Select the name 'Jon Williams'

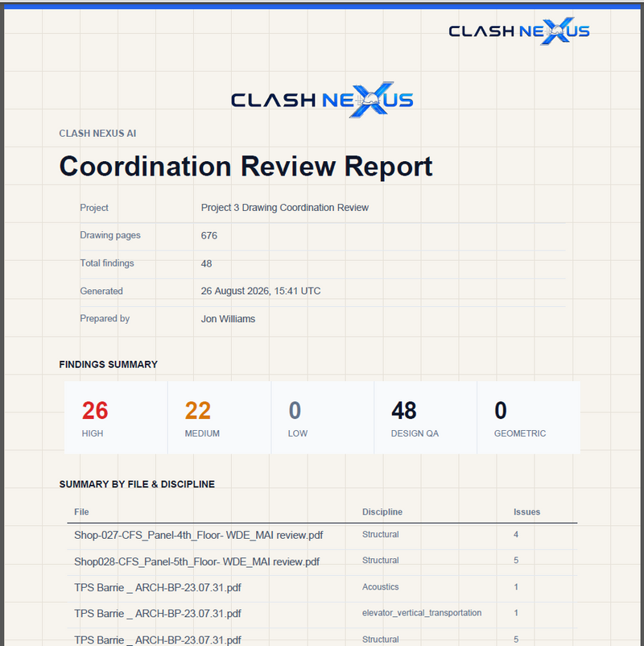pos(228,319)
